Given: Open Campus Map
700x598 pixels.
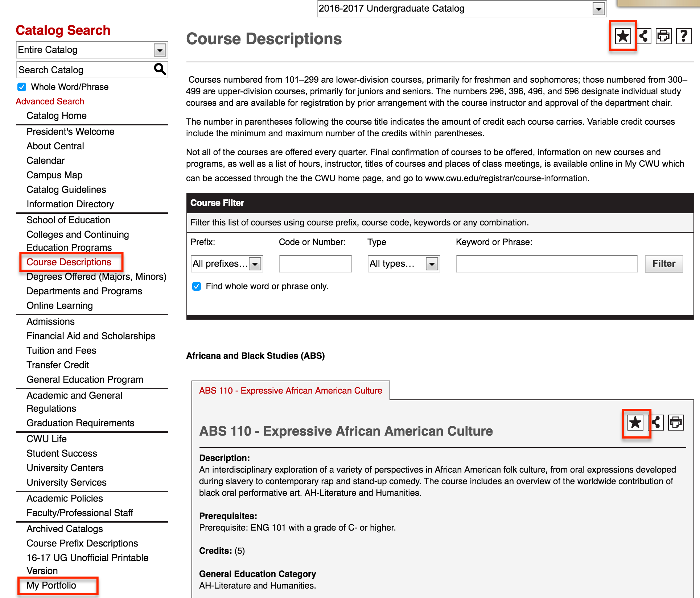Looking at the screenshot, I should point(54,175).
